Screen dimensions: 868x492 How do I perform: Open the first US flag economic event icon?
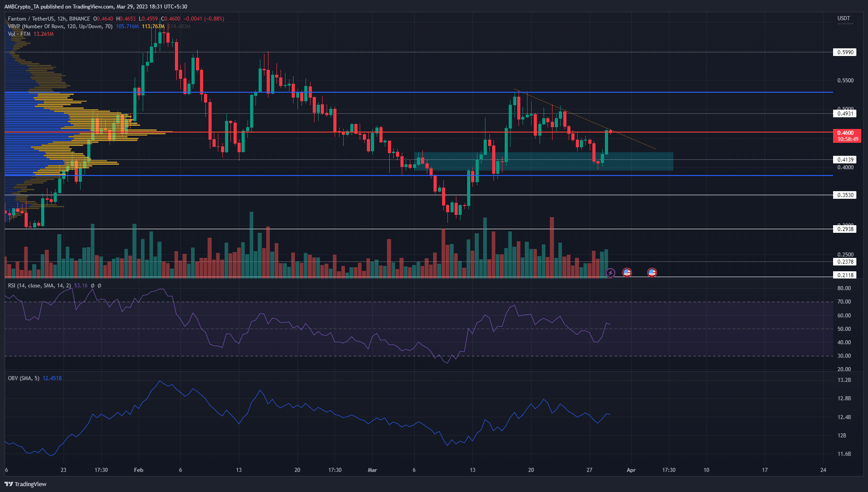tap(627, 273)
